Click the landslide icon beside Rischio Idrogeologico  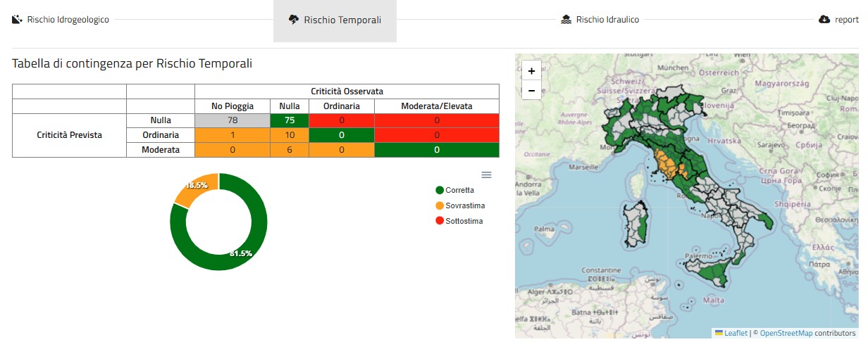(18, 20)
